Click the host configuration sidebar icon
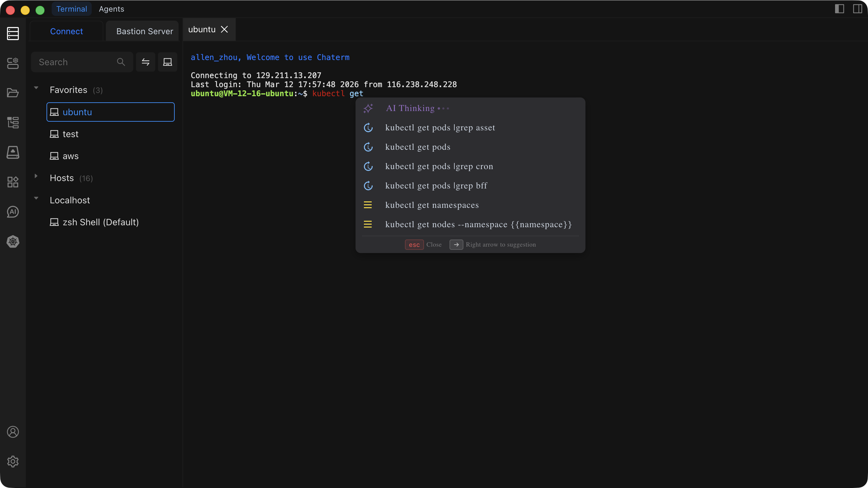 tap(13, 63)
